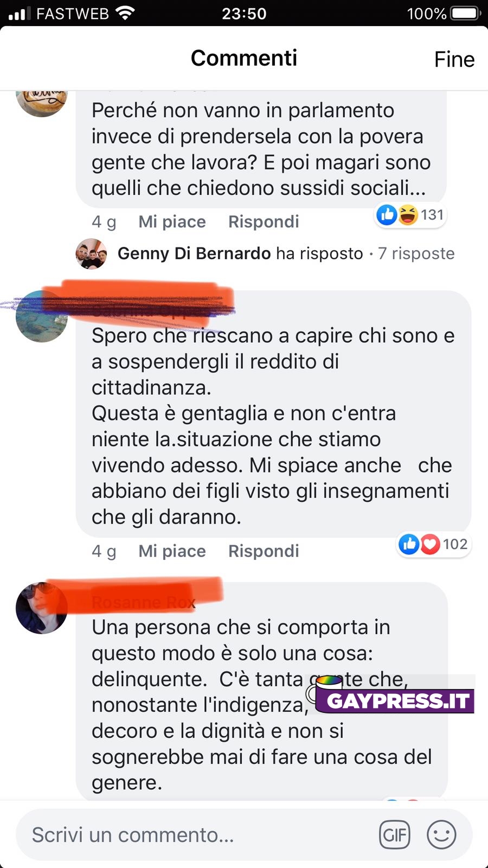Reply to the reddito di cittadinanza comment
Image resolution: width=488 pixels, height=868 pixels.
264,551
